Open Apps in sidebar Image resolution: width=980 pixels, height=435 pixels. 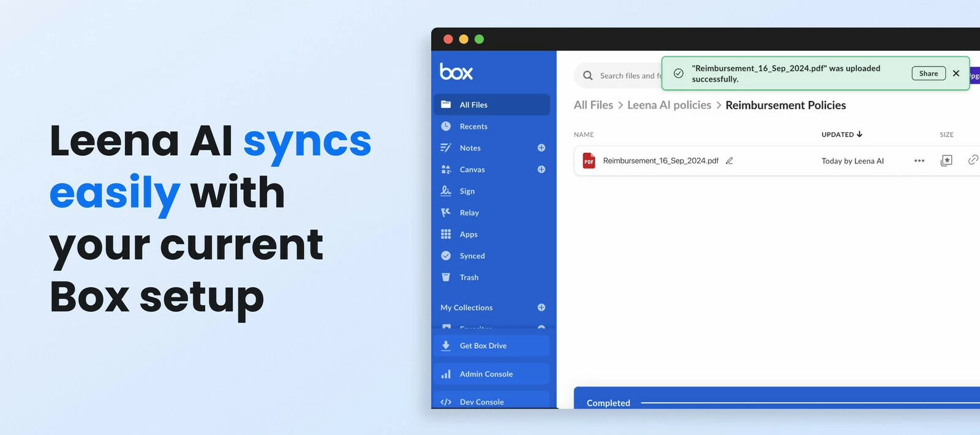[469, 234]
